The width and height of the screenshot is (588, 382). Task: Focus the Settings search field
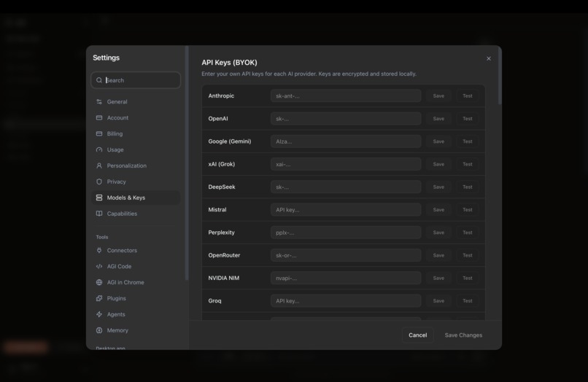tap(136, 80)
